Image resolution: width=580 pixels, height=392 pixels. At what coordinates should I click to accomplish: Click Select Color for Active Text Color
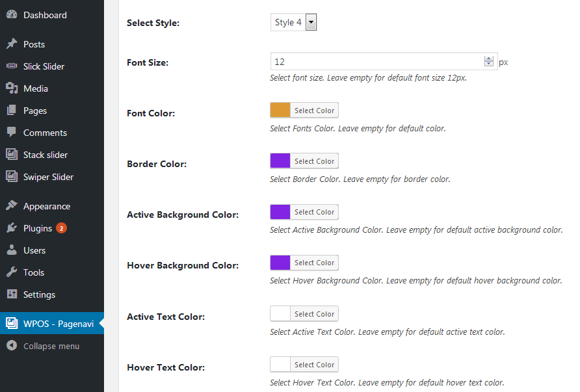pyautogui.click(x=314, y=314)
